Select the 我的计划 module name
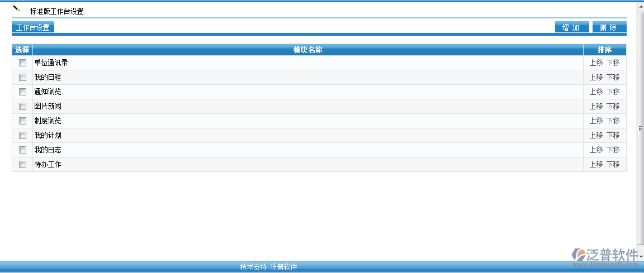The width and height of the screenshot is (644, 273). click(x=48, y=135)
